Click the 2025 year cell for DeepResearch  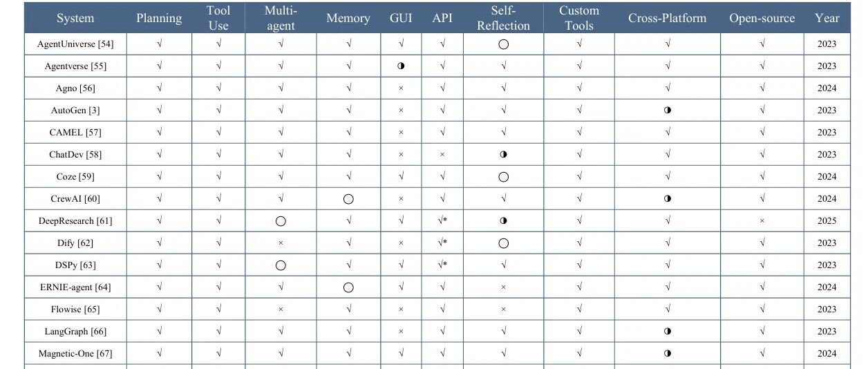[827, 221]
